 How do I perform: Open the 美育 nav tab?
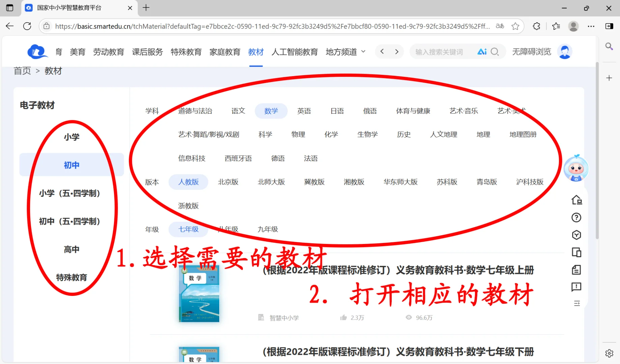tap(77, 52)
